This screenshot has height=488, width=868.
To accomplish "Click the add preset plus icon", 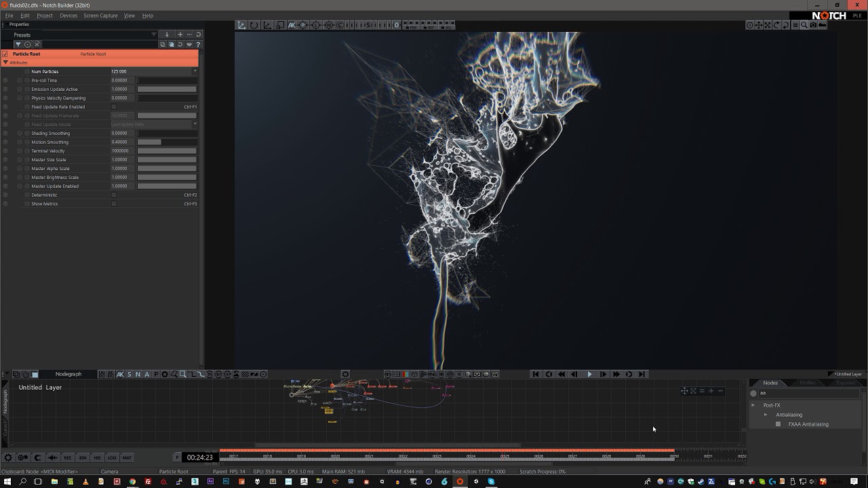I will click(x=180, y=35).
